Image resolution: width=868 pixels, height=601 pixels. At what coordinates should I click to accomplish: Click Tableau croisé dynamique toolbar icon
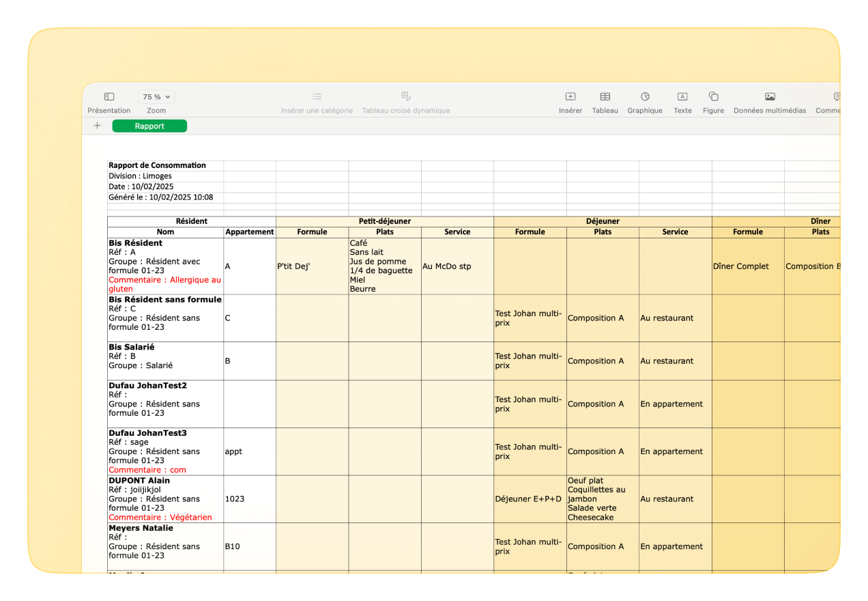pos(406,97)
